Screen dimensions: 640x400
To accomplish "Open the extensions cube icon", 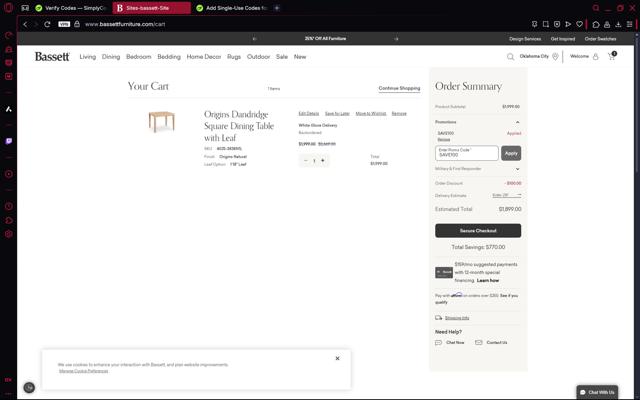I will pyautogui.click(x=596, y=24).
